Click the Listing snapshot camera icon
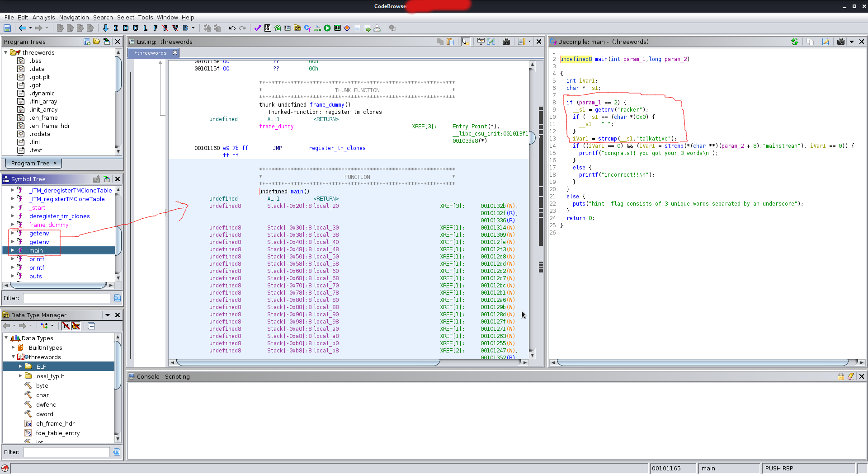The width and height of the screenshot is (868, 474). point(506,42)
